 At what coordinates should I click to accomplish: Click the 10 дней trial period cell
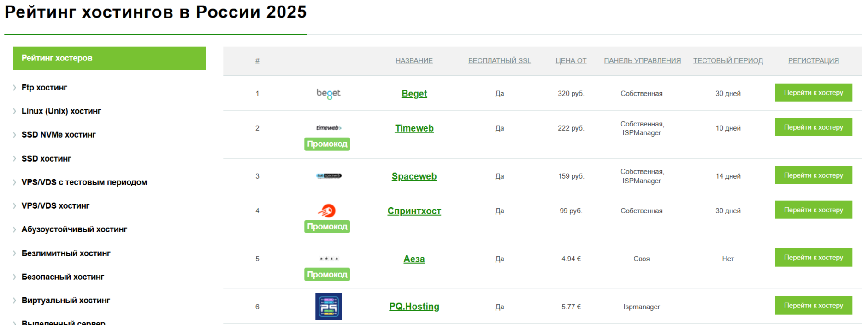(x=728, y=128)
